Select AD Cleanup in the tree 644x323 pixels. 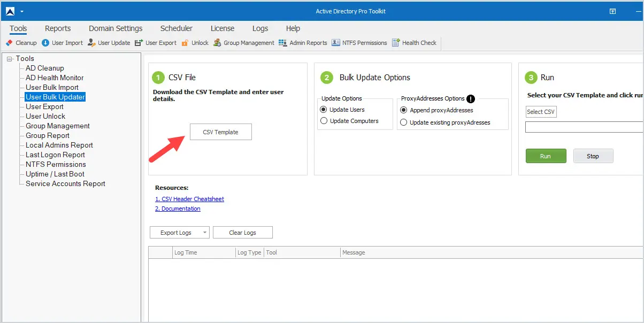point(45,68)
